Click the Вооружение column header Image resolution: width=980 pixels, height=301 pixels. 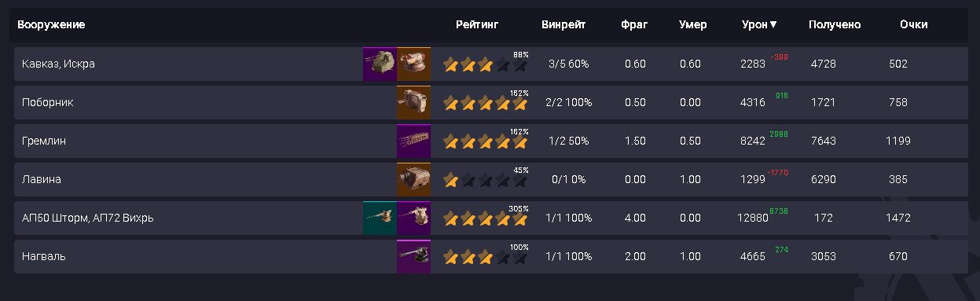point(51,24)
